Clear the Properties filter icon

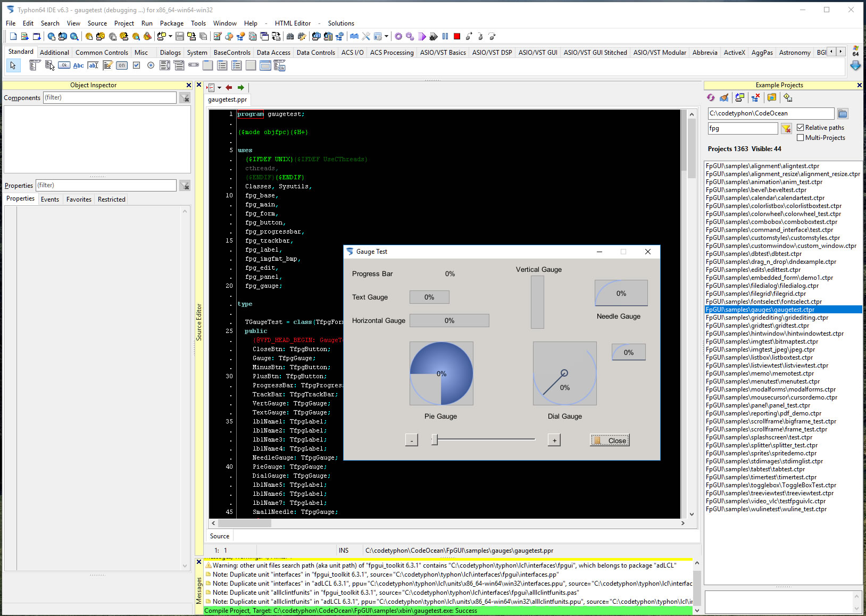[185, 185]
